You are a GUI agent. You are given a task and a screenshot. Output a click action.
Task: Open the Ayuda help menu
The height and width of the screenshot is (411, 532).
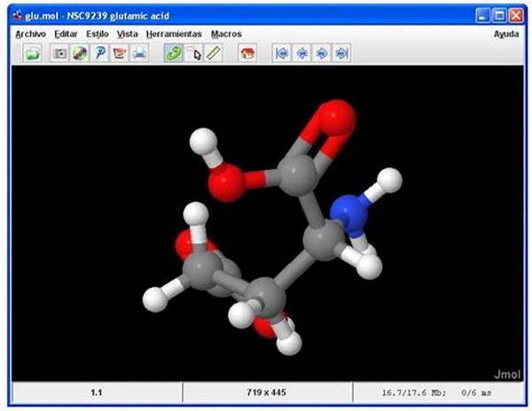click(506, 34)
